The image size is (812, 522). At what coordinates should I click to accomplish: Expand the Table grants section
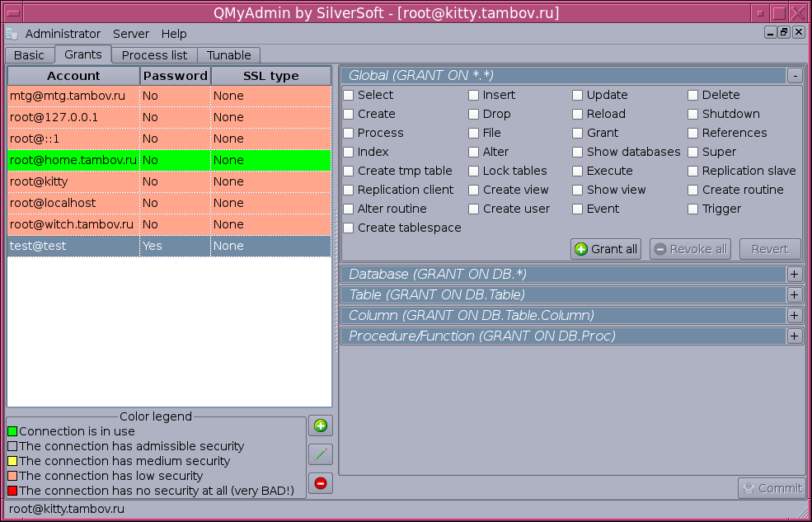[794, 294]
